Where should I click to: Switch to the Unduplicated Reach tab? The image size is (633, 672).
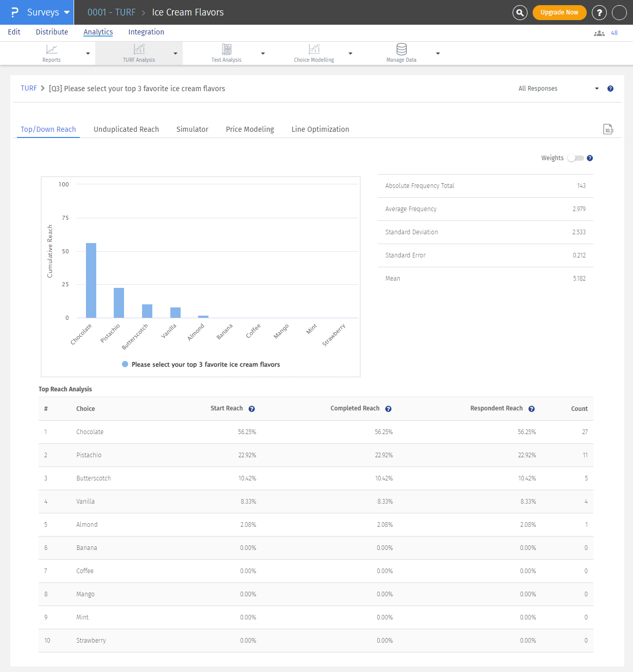pos(126,129)
